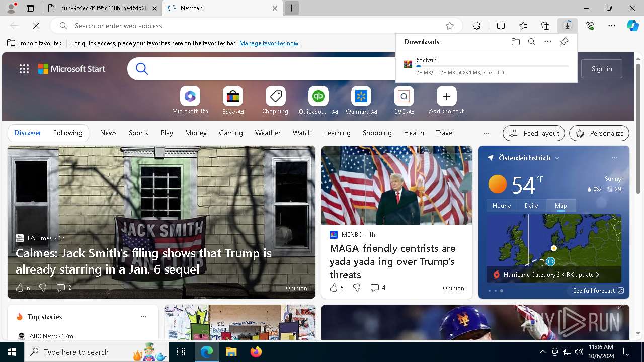Focus the address bar field

pyautogui.click(x=257, y=26)
